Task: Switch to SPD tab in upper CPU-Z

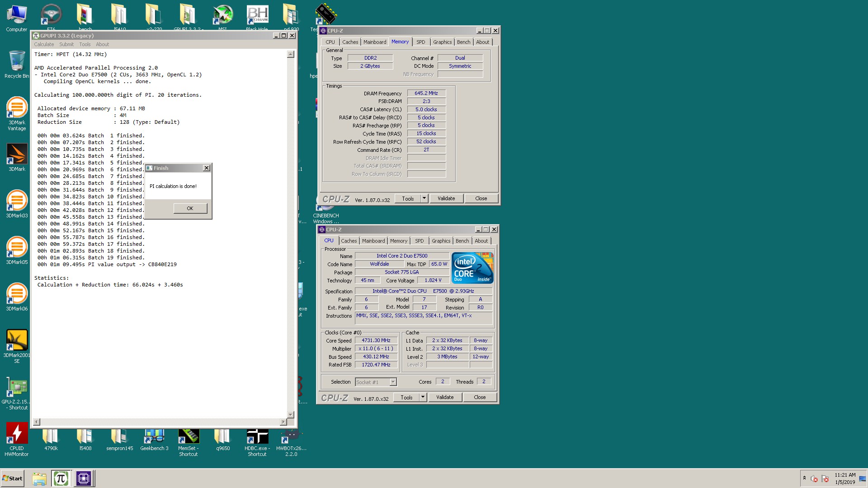Action: (421, 42)
